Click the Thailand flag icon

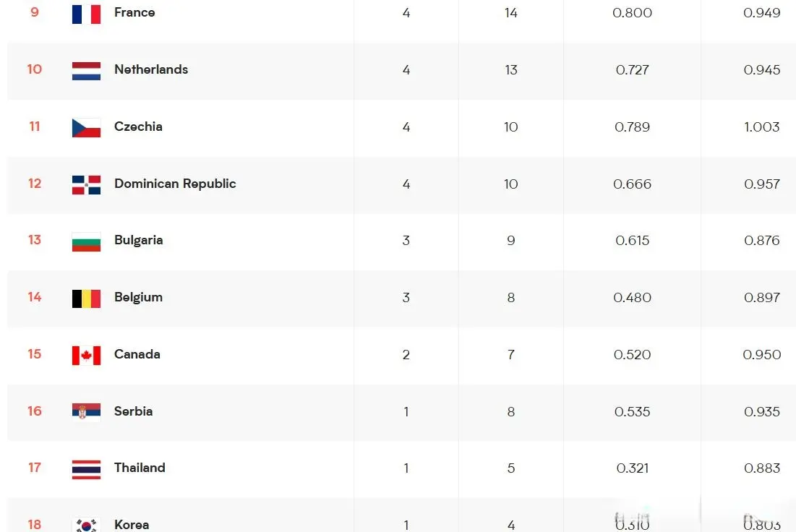86,470
